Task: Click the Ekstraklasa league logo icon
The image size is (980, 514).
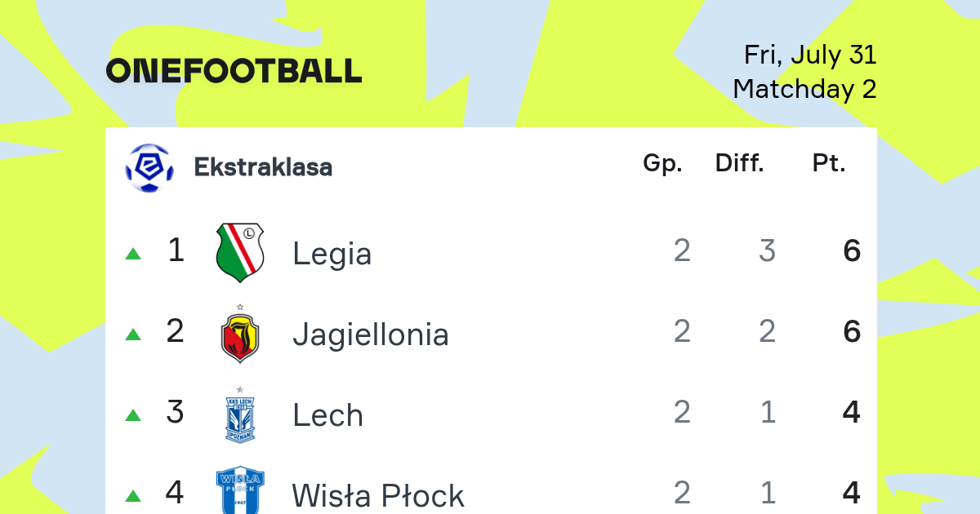Action: point(149,167)
